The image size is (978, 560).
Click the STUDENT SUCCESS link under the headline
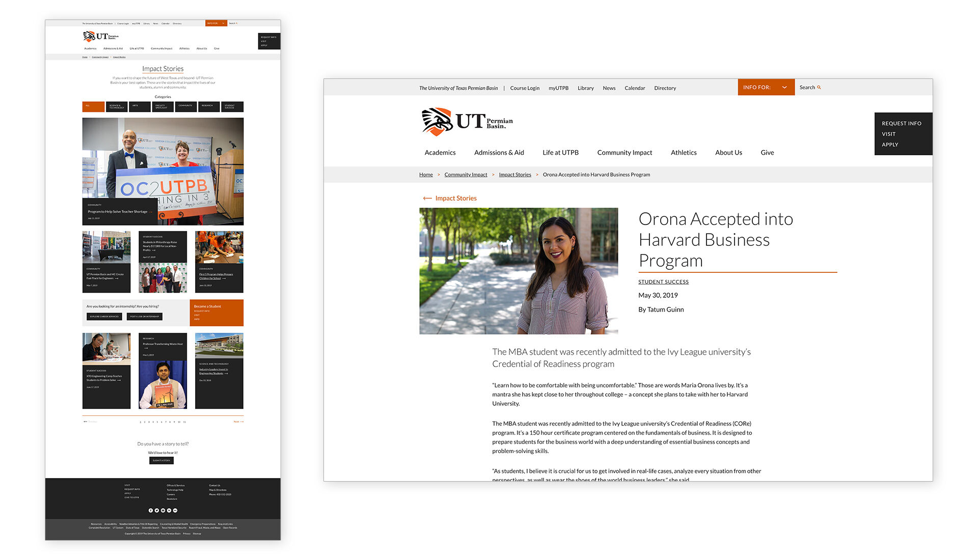pyautogui.click(x=663, y=282)
